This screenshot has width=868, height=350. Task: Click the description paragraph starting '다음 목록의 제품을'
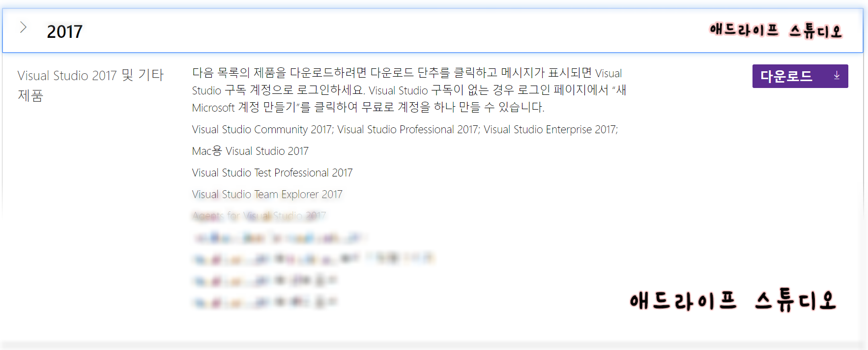tap(409, 90)
